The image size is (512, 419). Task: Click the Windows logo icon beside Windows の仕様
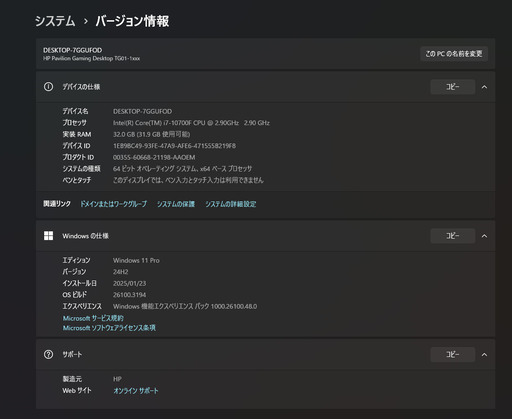[48, 236]
